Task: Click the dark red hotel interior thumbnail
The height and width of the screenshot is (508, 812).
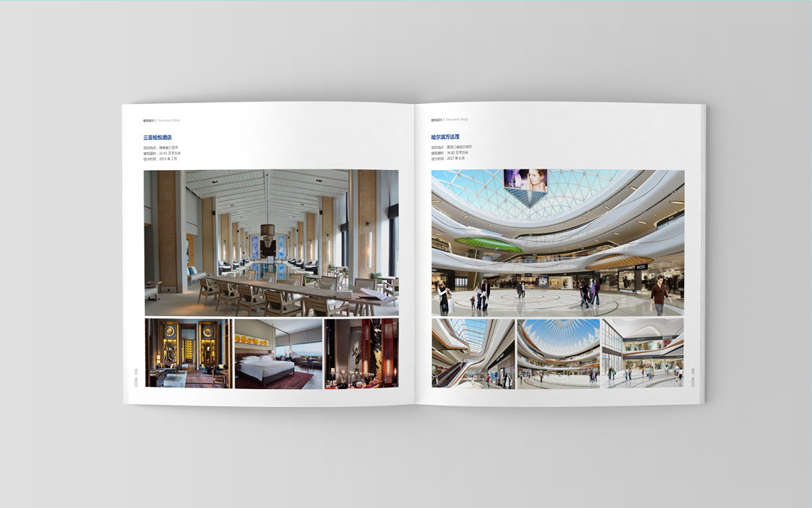Action: click(x=361, y=354)
